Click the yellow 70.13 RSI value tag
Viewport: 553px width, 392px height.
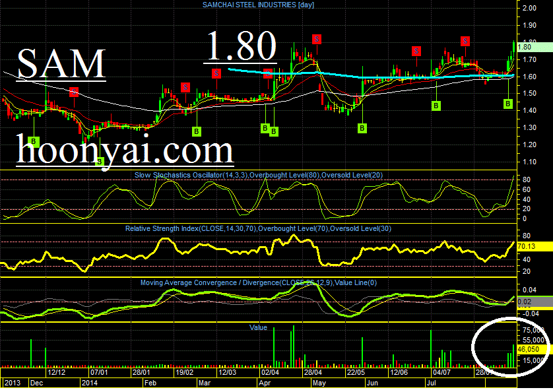coord(535,246)
